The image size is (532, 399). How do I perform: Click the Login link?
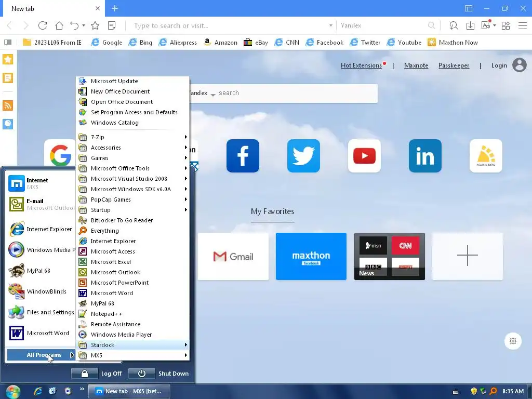tap(499, 65)
